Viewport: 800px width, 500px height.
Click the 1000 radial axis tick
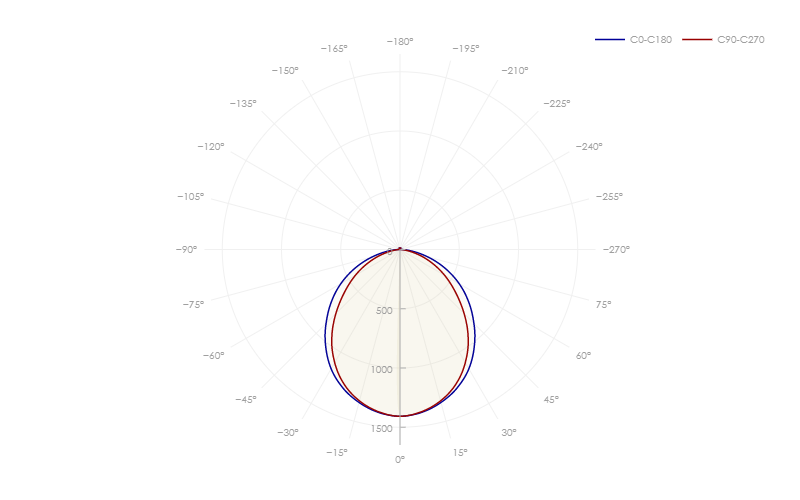point(382,370)
